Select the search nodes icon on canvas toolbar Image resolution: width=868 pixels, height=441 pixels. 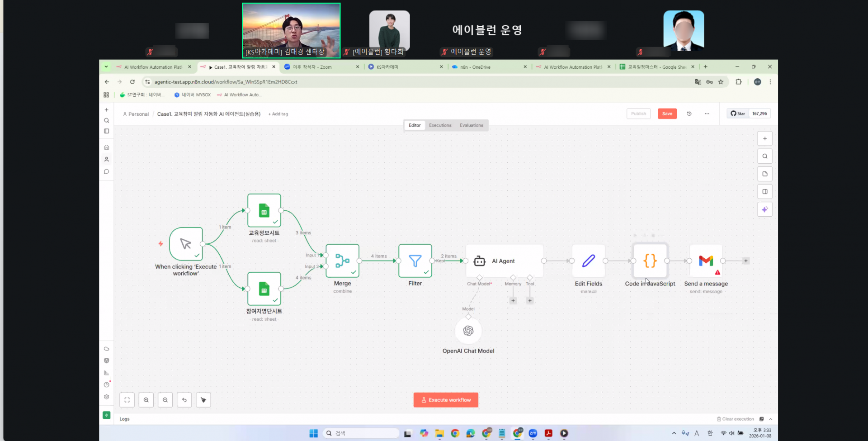pyautogui.click(x=765, y=156)
